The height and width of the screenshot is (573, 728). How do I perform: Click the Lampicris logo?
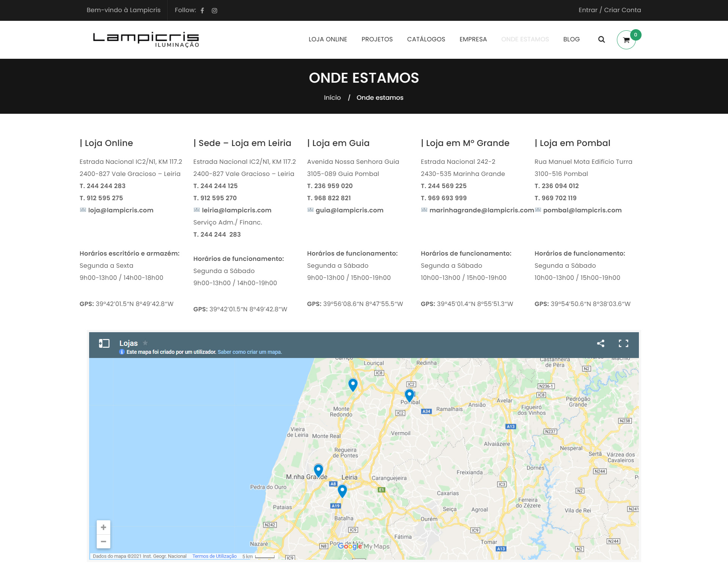coord(146,39)
